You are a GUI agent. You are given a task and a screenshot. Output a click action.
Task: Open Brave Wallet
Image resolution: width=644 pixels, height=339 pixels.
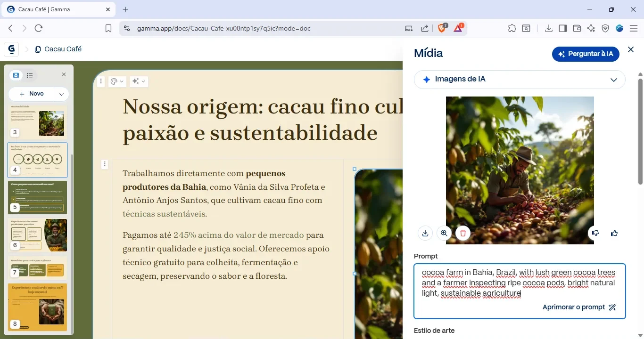coord(577,28)
